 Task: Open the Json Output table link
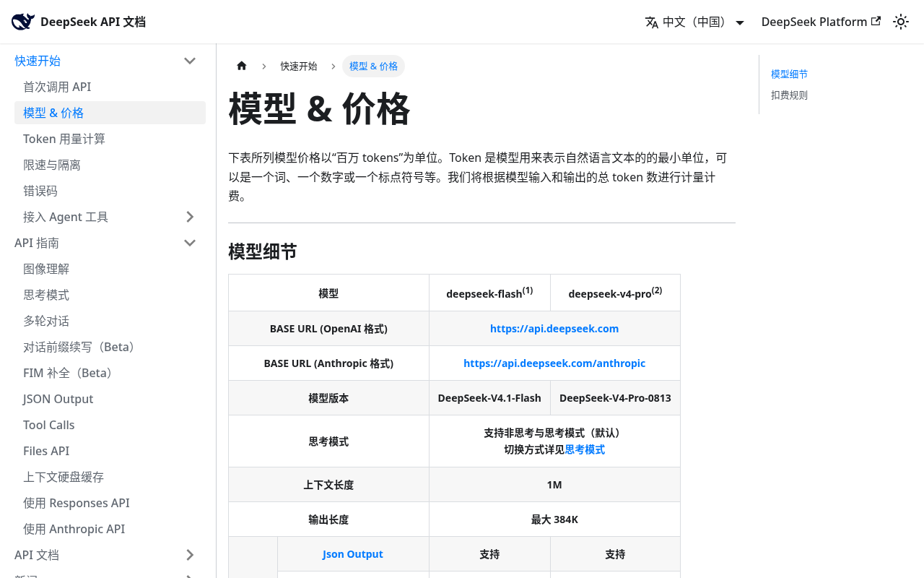pos(353,554)
